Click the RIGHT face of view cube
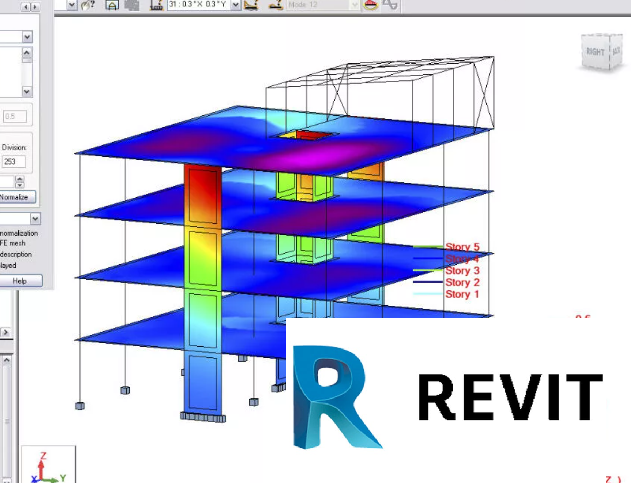The height and width of the screenshot is (483, 631). click(x=595, y=52)
